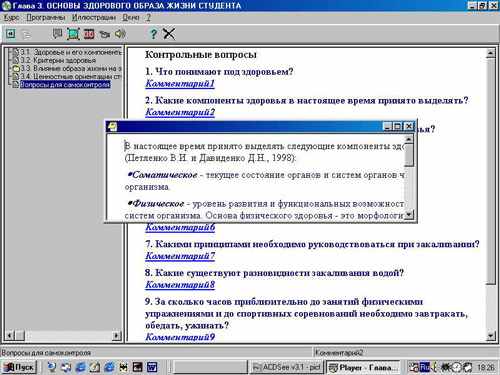Image resolution: width=500 pixels, height=375 pixels.
Task: Open the Комментарий7 link
Action: coord(180,256)
